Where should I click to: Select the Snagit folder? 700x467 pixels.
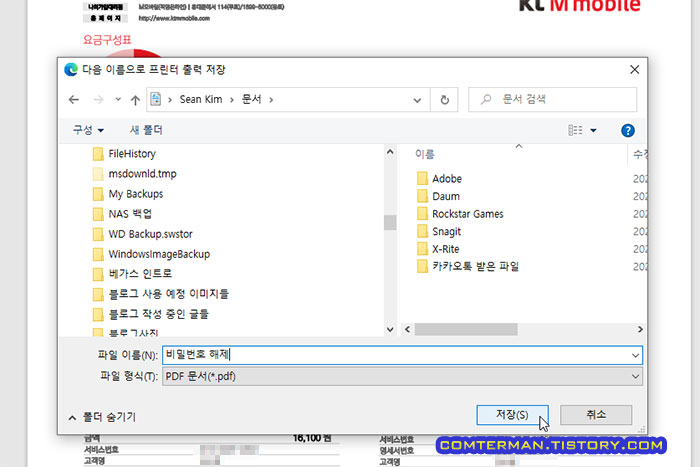[x=446, y=231]
